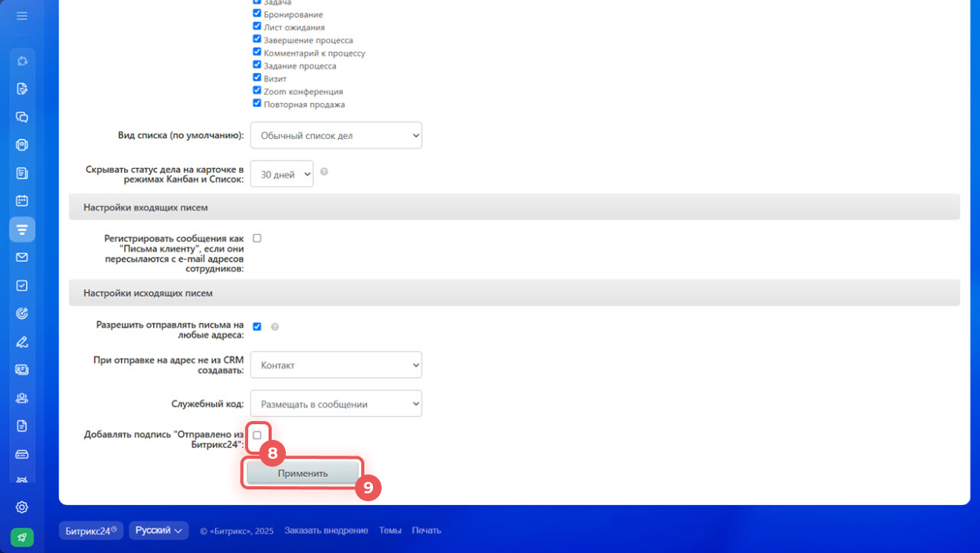Click the Печать footer link
Screen dimensions: 980x553
pyautogui.click(x=426, y=531)
